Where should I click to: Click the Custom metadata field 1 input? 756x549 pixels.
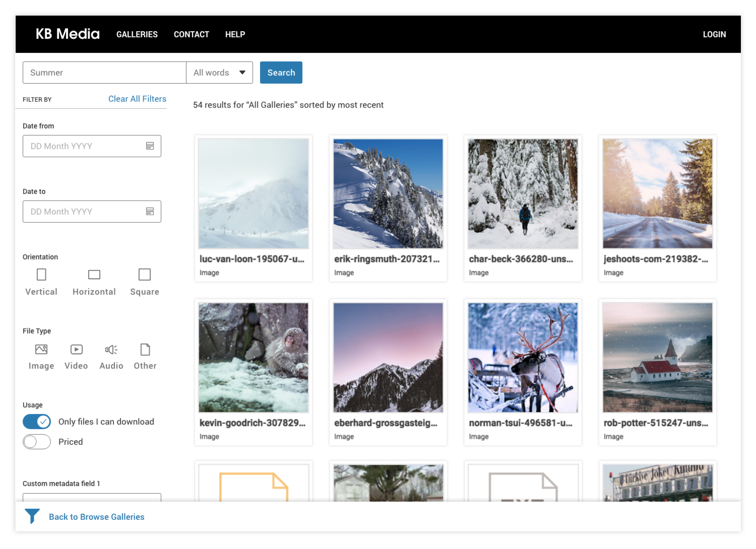tap(92, 498)
